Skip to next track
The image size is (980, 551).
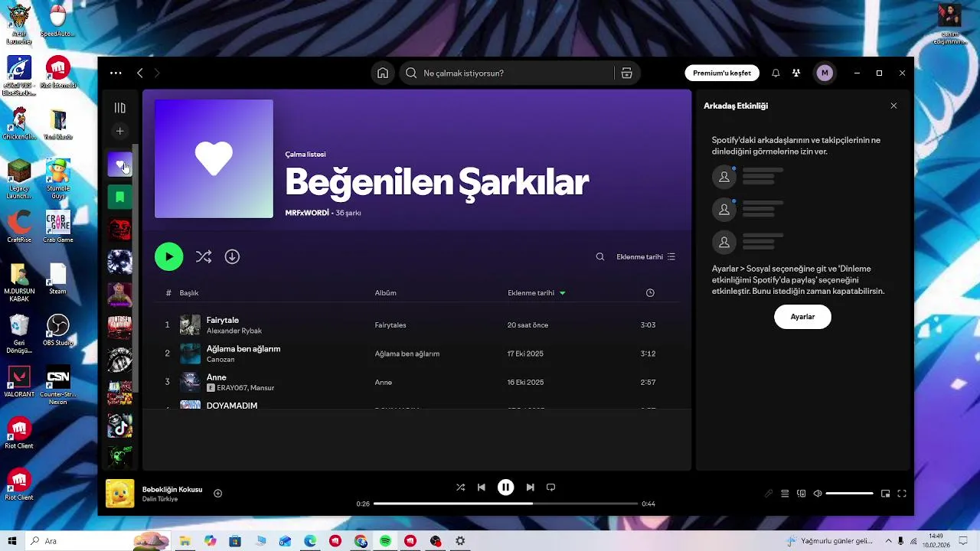[530, 487]
